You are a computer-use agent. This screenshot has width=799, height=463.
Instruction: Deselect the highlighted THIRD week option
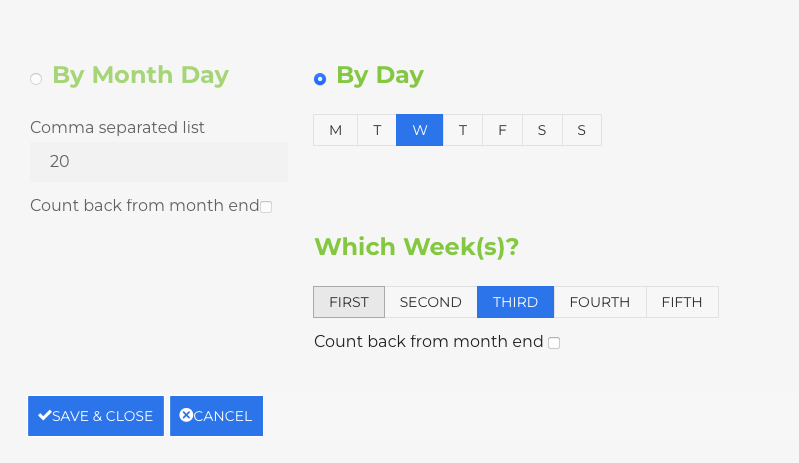(515, 302)
